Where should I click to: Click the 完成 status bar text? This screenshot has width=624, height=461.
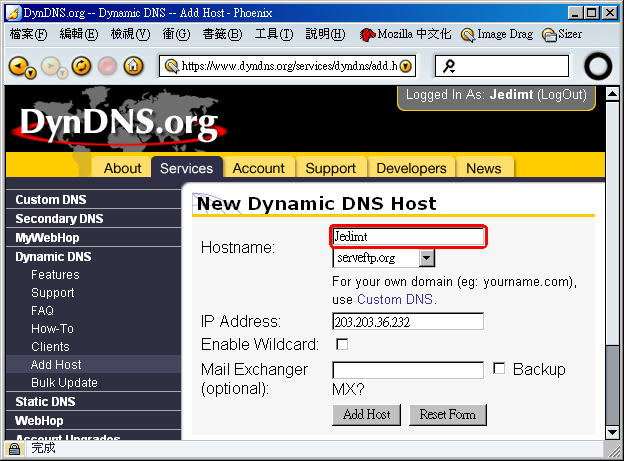point(43,448)
